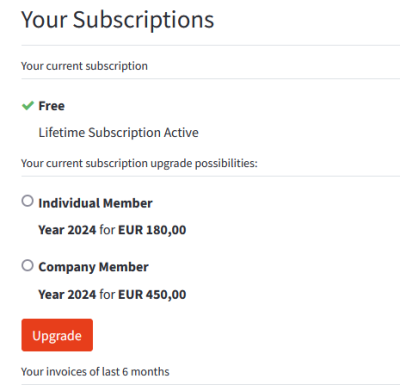The image size is (400, 385).
Task: Click the Company Member label
Action: point(93,267)
